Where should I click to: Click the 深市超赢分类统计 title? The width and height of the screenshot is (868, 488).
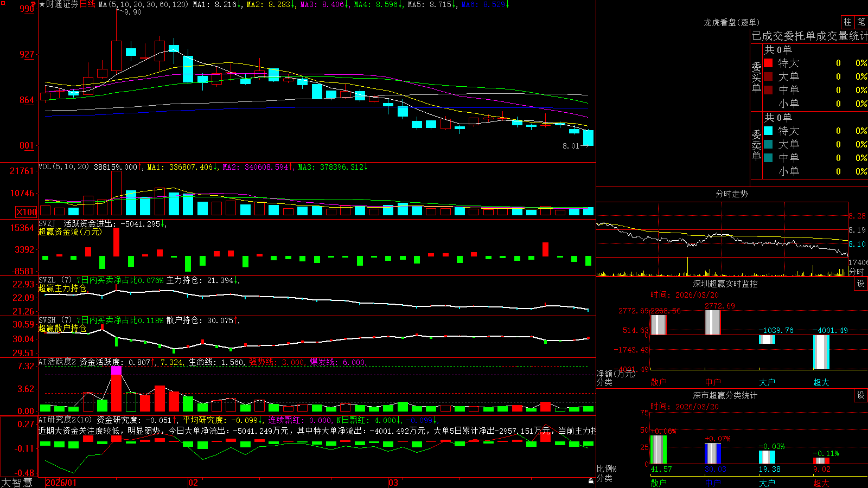(725, 395)
